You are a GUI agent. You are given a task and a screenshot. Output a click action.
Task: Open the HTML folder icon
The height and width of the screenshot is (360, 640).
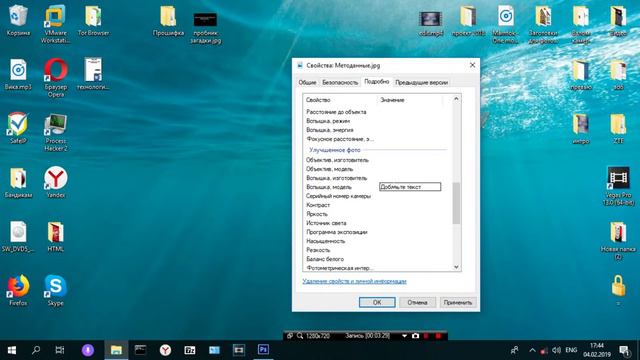pyautogui.click(x=56, y=236)
